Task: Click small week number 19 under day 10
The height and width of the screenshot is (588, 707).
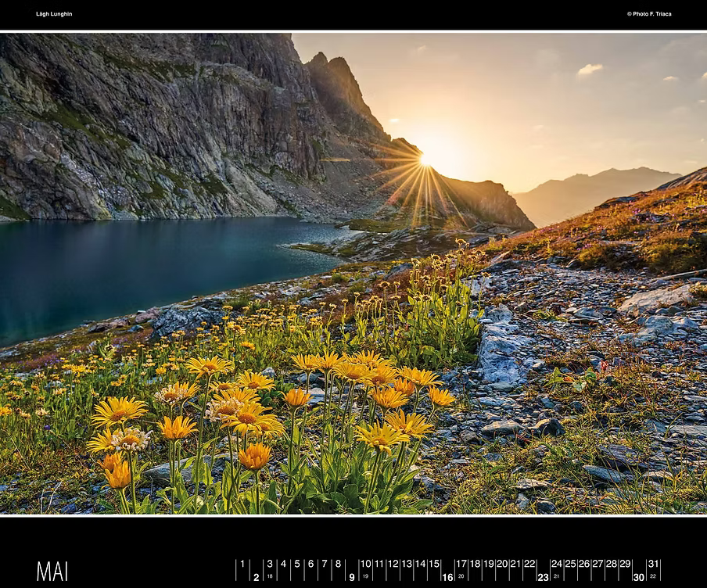Action: coord(366,575)
